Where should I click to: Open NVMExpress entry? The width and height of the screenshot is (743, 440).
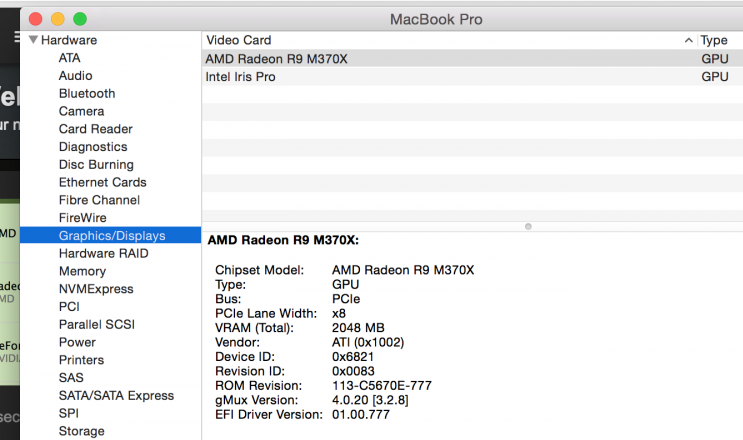click(96, 289)
